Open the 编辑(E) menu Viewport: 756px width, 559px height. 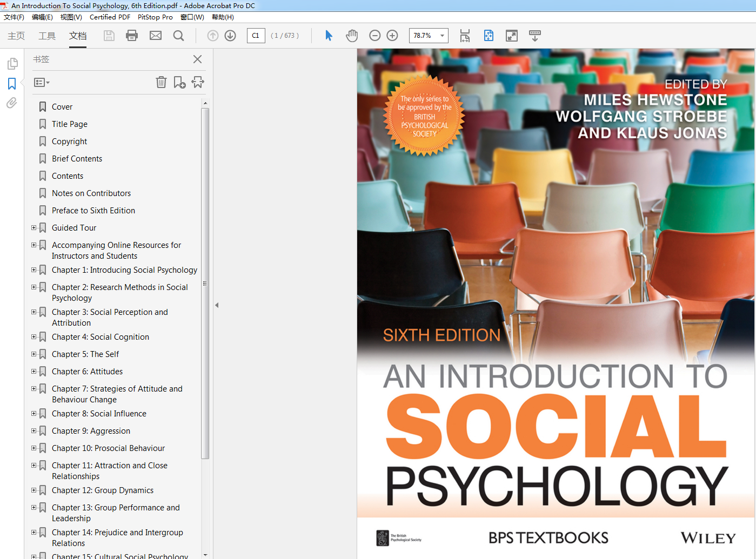[42, 17]
